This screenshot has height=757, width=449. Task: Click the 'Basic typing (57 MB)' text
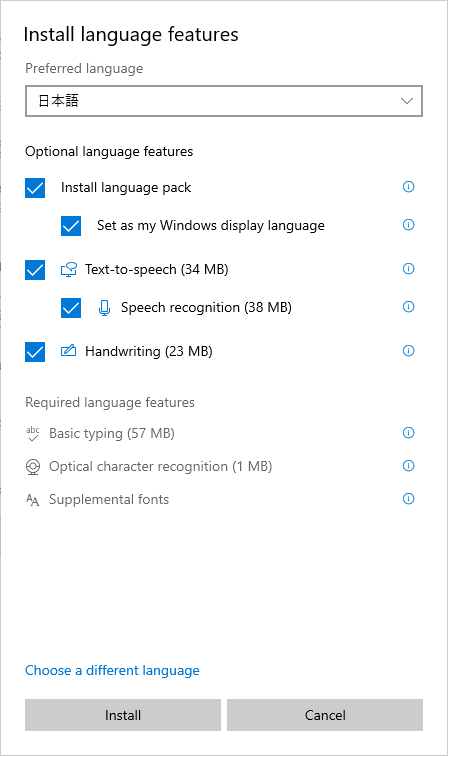pyautogui.click(x=112, y=434)
